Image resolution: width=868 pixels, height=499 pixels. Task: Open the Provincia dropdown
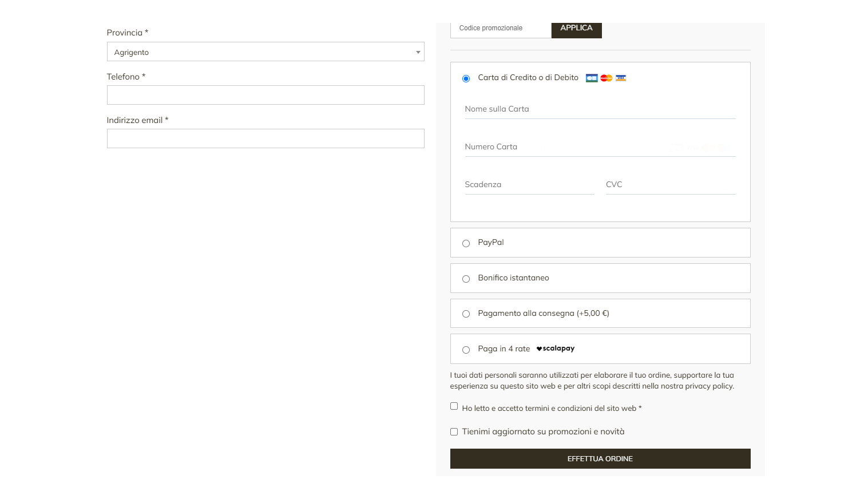(265, 52)
